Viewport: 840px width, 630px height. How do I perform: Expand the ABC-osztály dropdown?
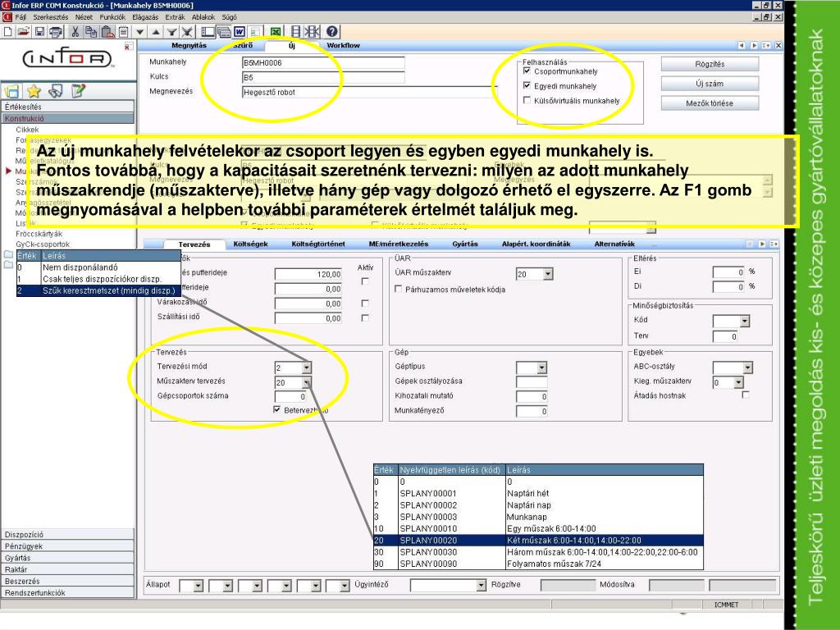pyautogui.click(x=748, y=367)
